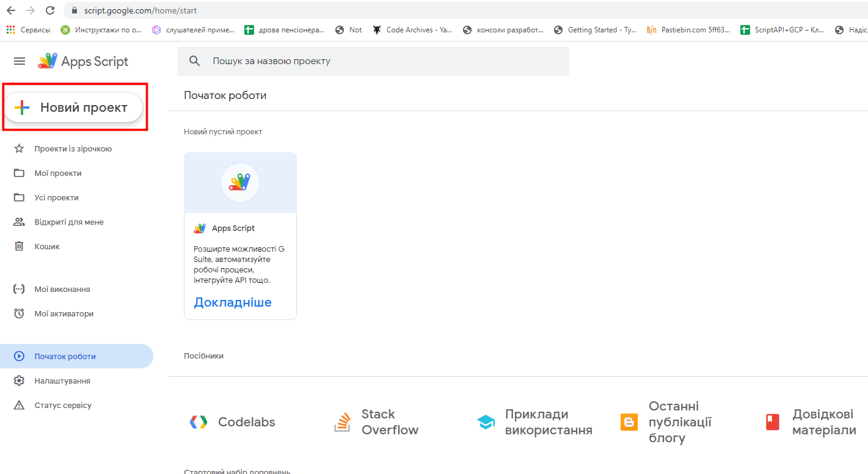
Task: Toggle the main menu hamburger icon
Action: (x=20, y=61)
